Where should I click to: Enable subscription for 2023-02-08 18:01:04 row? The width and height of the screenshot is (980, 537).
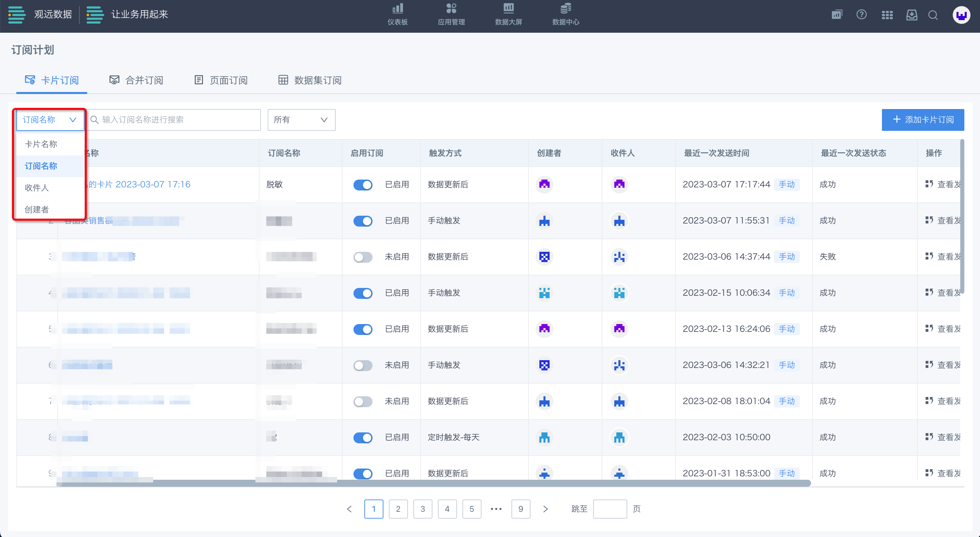click(x=363, y=401)
